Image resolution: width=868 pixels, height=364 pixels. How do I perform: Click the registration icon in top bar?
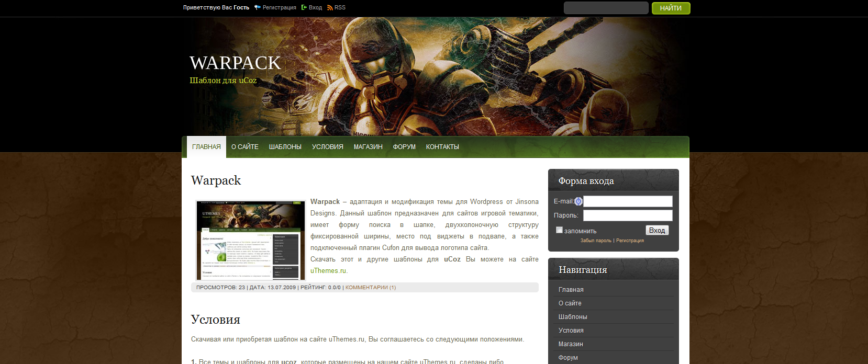point(258,7)
